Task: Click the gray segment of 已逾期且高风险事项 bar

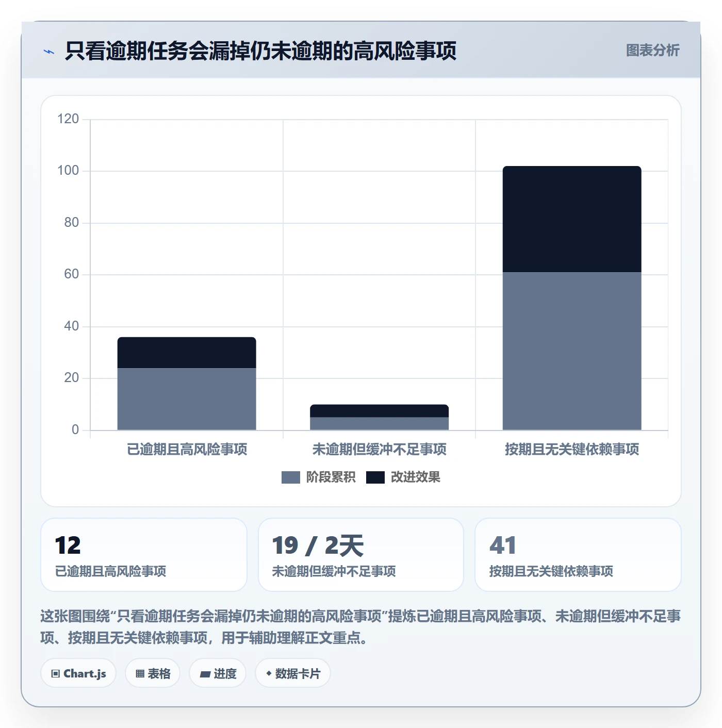Action: (187, 399)
